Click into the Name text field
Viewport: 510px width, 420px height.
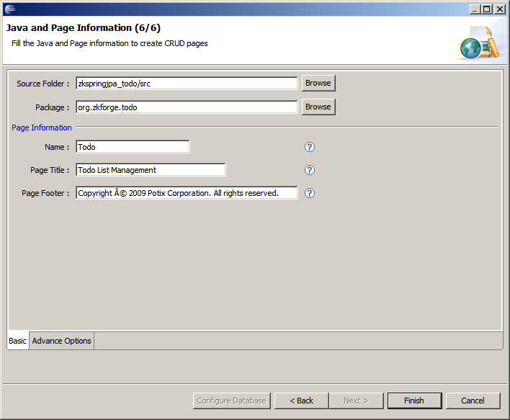(x=133, y=147)
